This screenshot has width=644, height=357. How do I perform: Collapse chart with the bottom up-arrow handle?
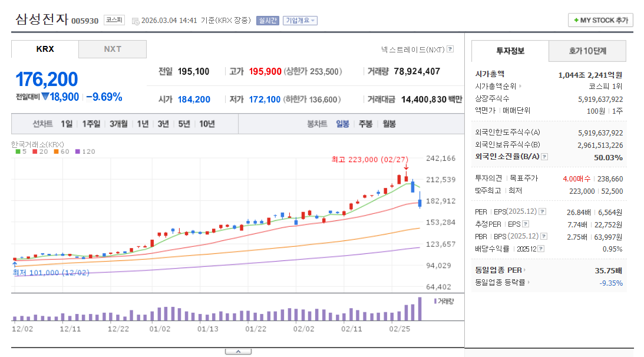(238, 352)
